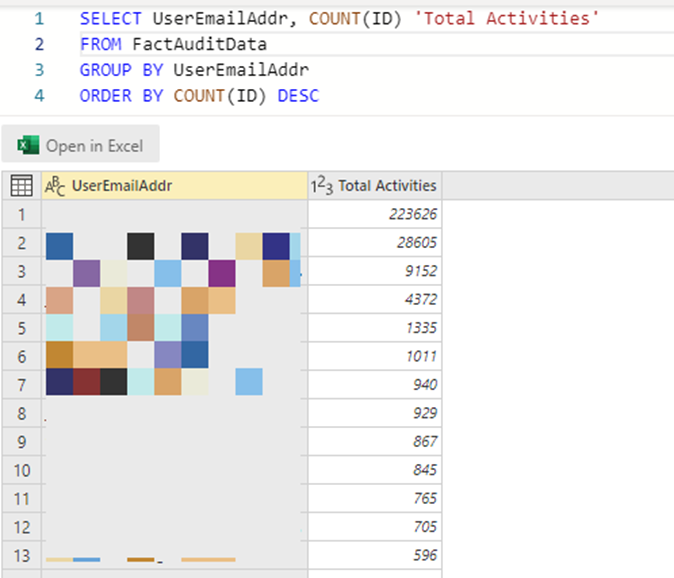Select row number 1 in results
This screenshot has width=674, height=578.
[x=21, y=214]
